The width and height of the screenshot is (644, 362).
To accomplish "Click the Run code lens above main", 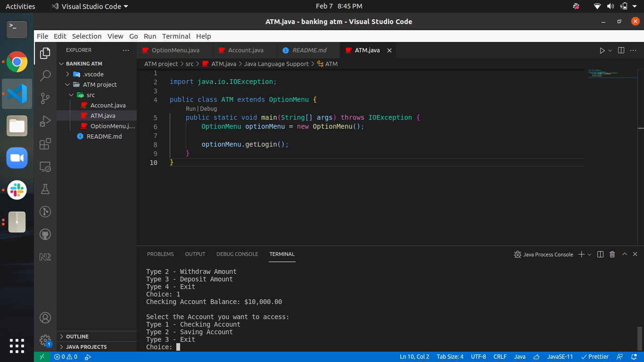I will (x=190, y=109).
